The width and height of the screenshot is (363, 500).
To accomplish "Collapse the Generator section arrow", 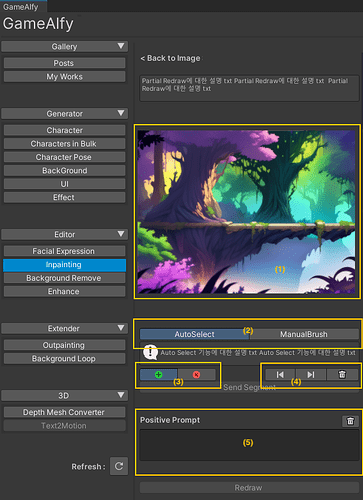I will (121, 113).
